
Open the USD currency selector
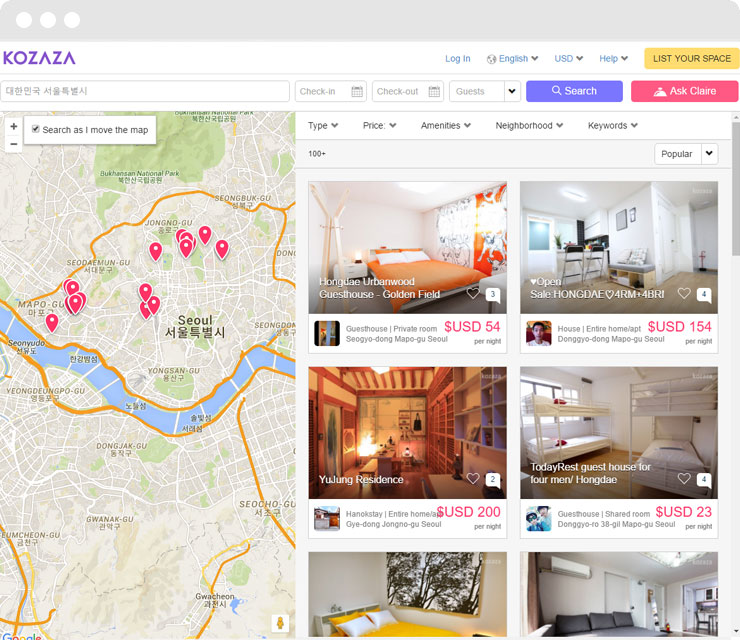[x=569, y=59]
